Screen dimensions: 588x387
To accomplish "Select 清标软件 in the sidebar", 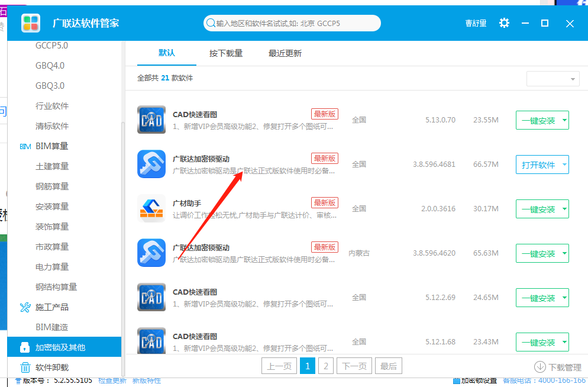I will coord(52,126).
